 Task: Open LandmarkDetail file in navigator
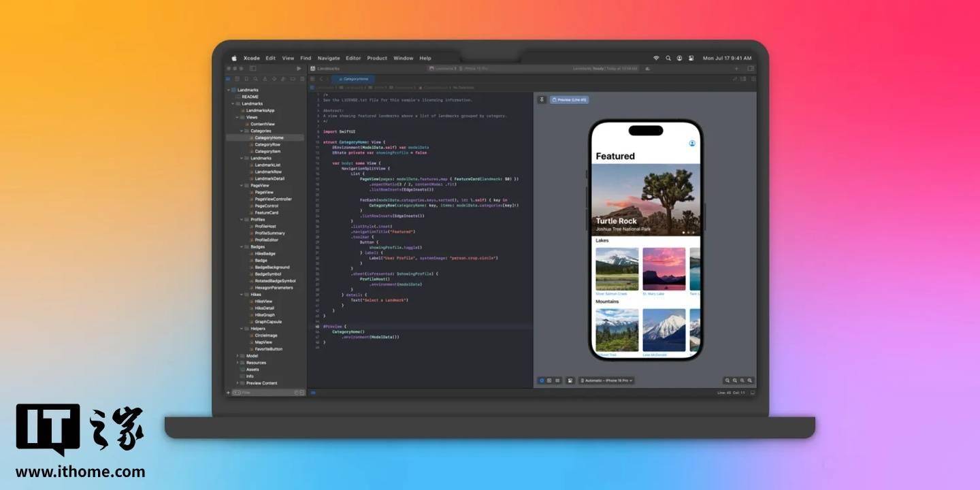click(x=269, y=178)
